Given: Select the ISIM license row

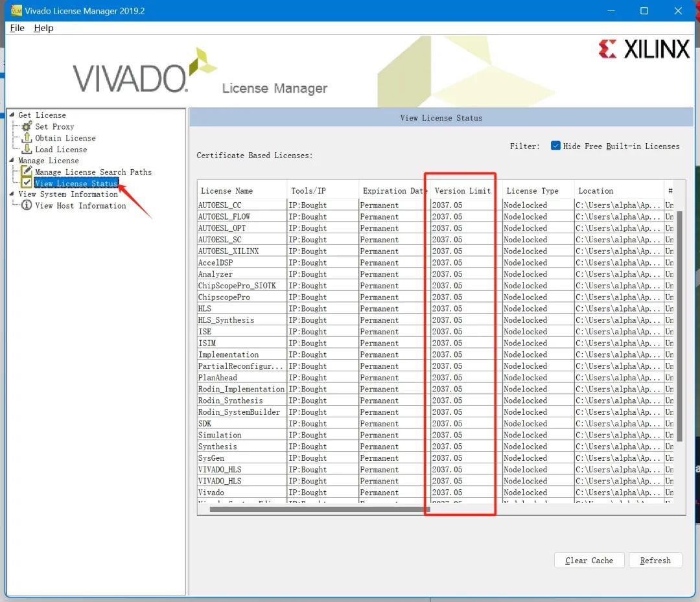Looking at the screenshot, I should (x=436, y=343).
